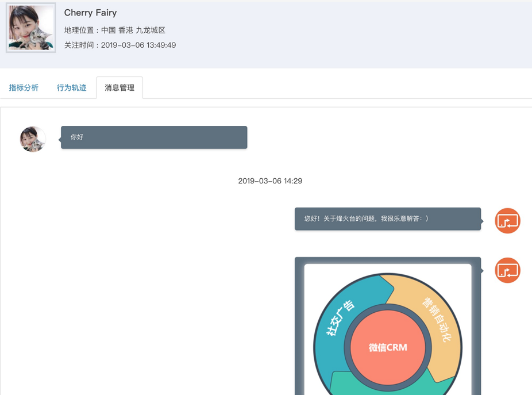Screen dimensions: 532x395
Task: Click the 您好！关于烽火台的问题 reply bubble
Action: [388, 218]
